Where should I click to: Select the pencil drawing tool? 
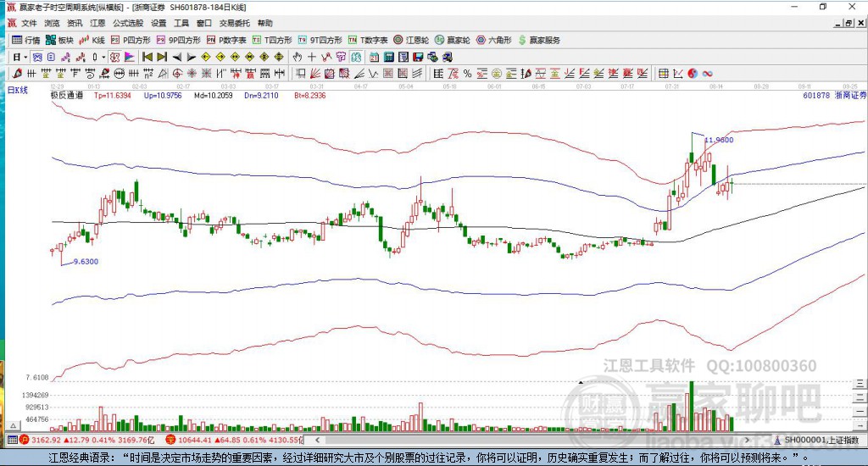click(x=17, y=74)
